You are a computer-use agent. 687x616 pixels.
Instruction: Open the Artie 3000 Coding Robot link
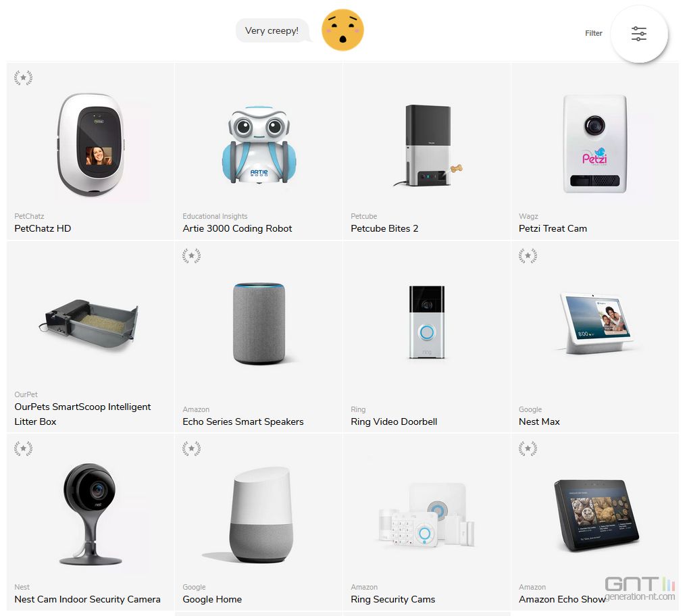[237, 228]
